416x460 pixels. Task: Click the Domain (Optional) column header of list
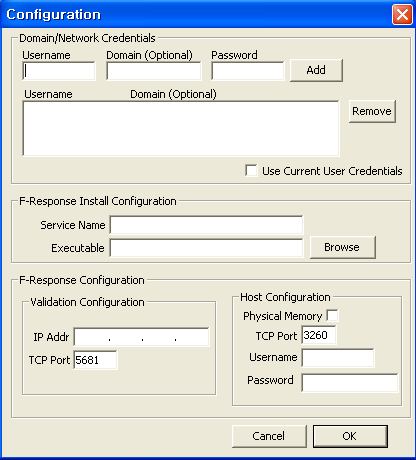(173, 94)
